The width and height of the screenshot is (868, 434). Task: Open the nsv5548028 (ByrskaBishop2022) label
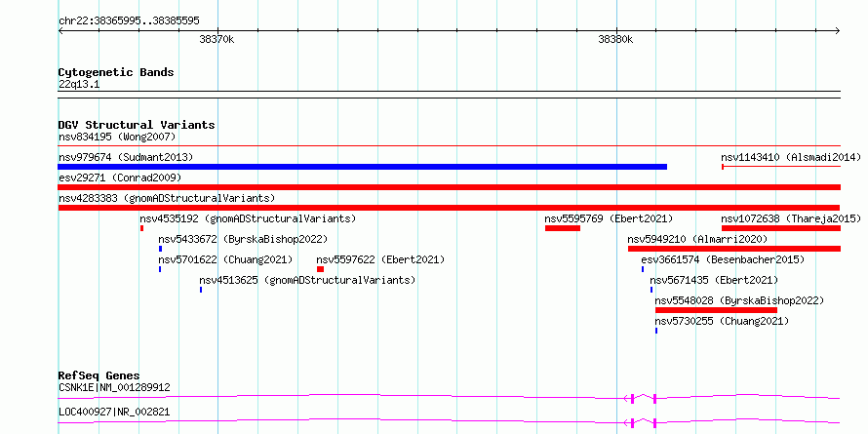[739, 300]
